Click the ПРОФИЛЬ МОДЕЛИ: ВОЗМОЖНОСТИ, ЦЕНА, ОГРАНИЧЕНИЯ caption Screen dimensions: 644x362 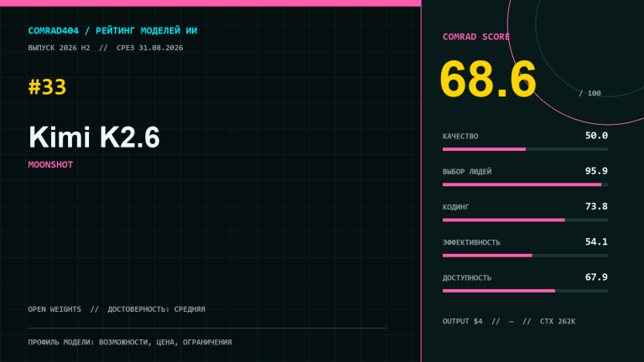pos(130,342)
